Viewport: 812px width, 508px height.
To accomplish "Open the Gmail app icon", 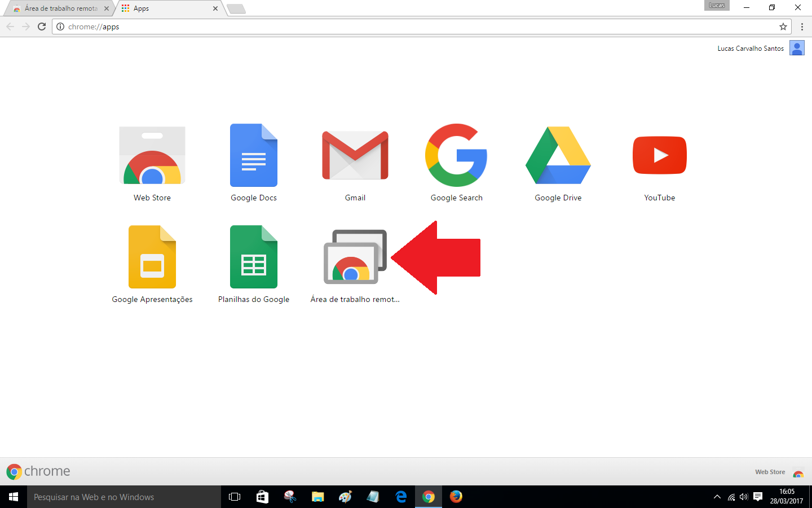I will [355, 155].
